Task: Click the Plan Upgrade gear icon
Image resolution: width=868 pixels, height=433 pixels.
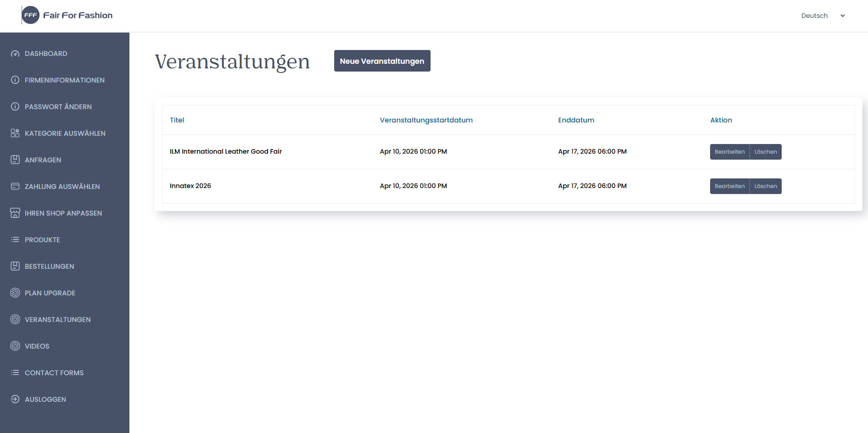Action: pyautogui.click(x=15, y=293)
